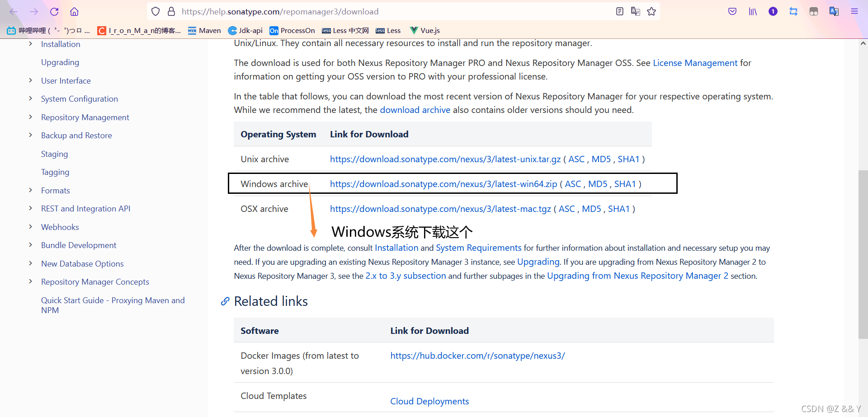Open the browser home page
Screen dimensions: 868x417
coord(75,12)
